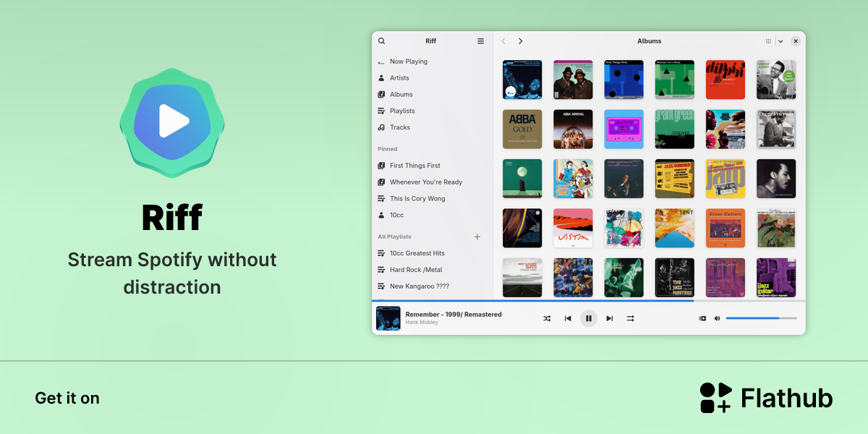Switch the albums grid view icon
The height and width of the screenshot is (434, 868).
768,41
